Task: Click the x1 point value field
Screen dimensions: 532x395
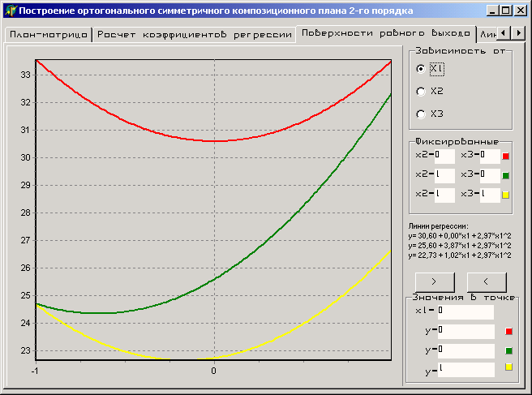Action: 466,311
